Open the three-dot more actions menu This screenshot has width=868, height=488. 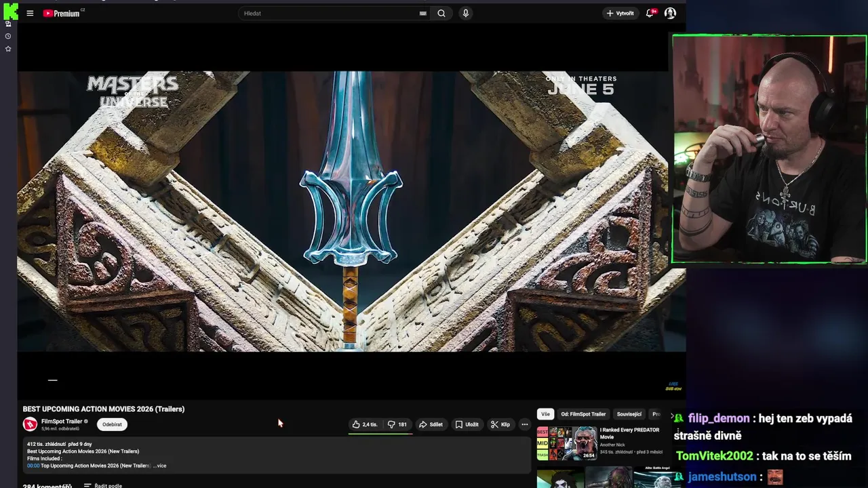click(x=524, y=424)
